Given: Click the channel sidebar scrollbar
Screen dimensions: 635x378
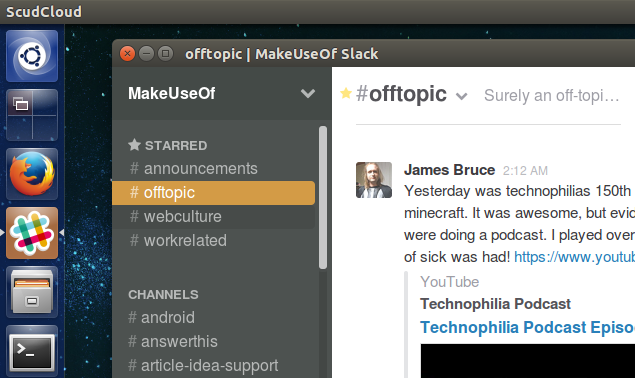Looking at the screenshot, I should coord(323,197).
